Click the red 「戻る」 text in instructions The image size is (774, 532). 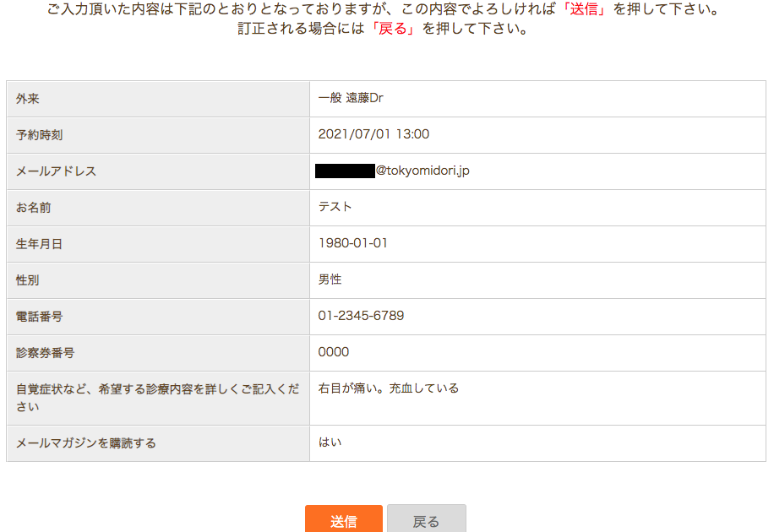(393, 29)
